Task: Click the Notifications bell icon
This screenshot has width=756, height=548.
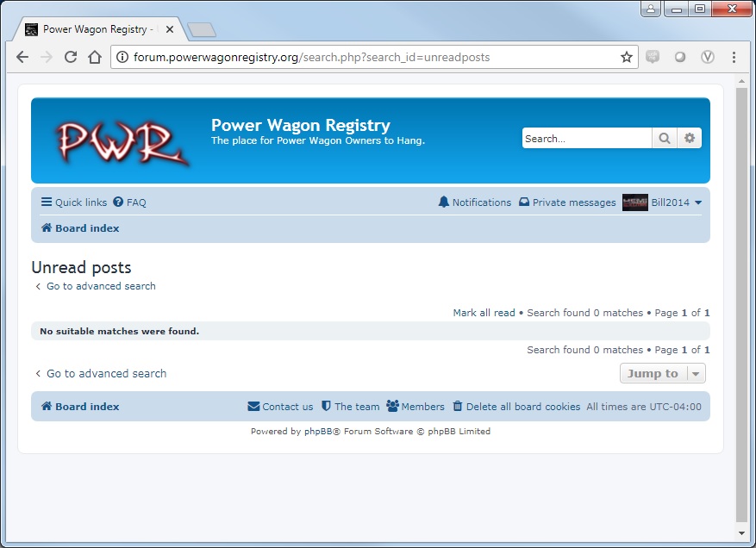Action: click(x=443, y=202)
